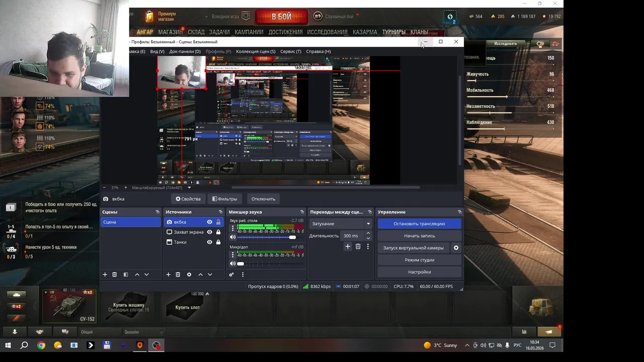
Task: Remove selected source with trash icon
Action: [x=178, y=275]
